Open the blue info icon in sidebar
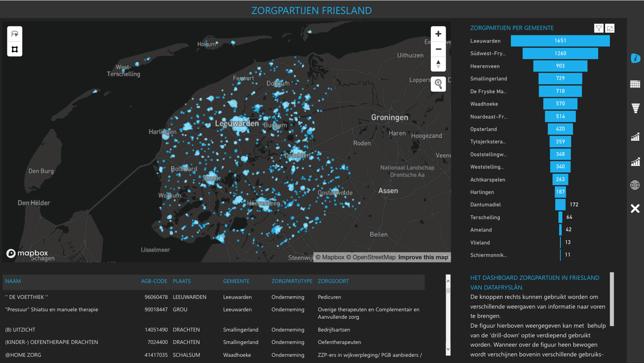This screenshot has width=644, height=363. 635,58
